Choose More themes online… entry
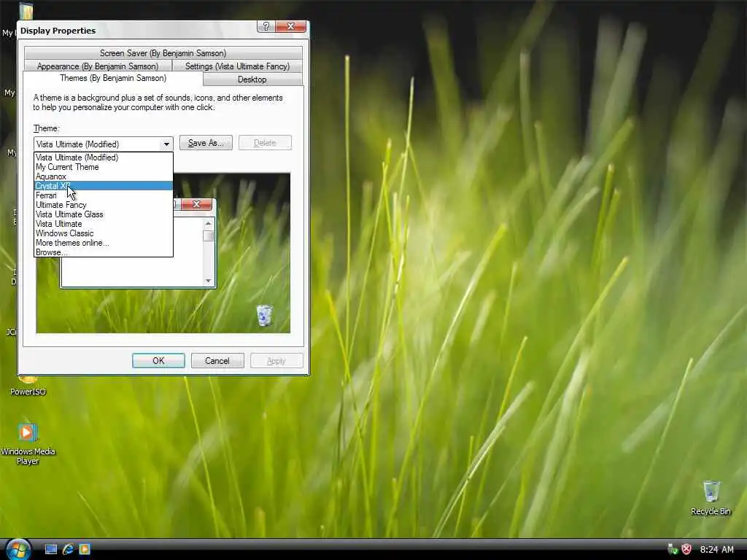Viewport: 747px width, 560px height. point(104,243)
